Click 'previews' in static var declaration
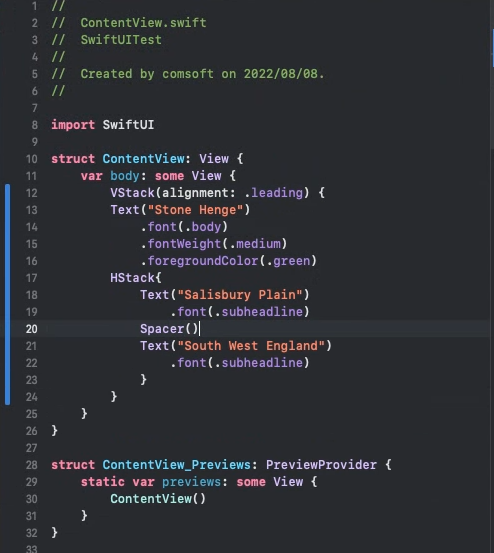This screenshot has width=494, height=553. [x=191, y=482]
